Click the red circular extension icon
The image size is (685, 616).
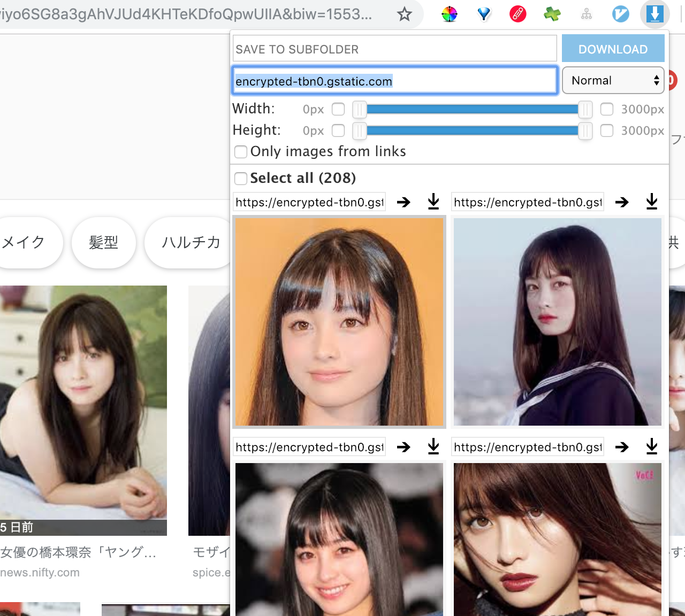coord(517,14)
